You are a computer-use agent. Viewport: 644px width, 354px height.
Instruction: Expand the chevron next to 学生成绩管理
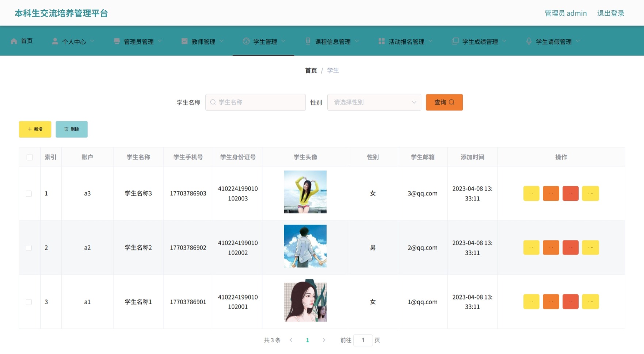click(504, 41)
